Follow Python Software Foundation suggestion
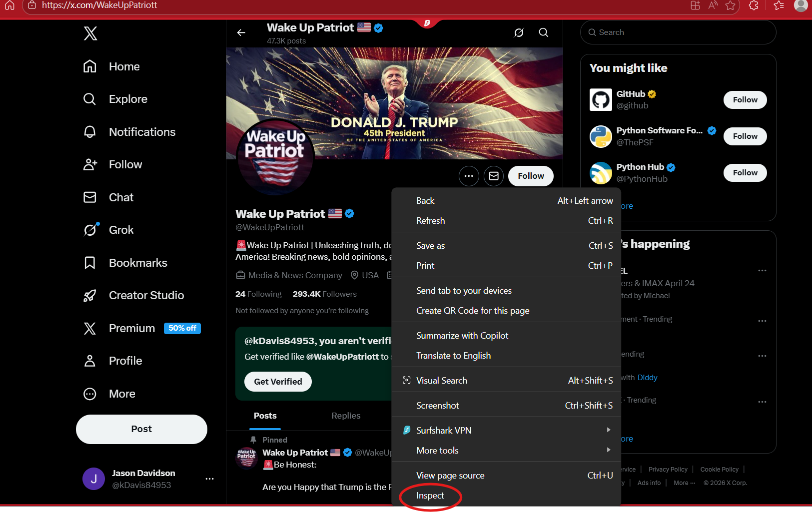This screenshot has width=812, height=512. pos(745,136)
